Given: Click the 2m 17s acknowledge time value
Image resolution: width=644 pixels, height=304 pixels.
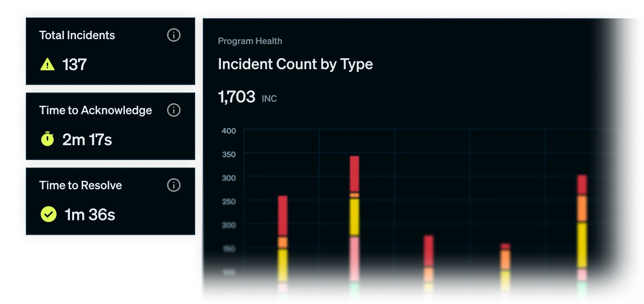Looking at the screenshot, I should click(x=87, y=140).
